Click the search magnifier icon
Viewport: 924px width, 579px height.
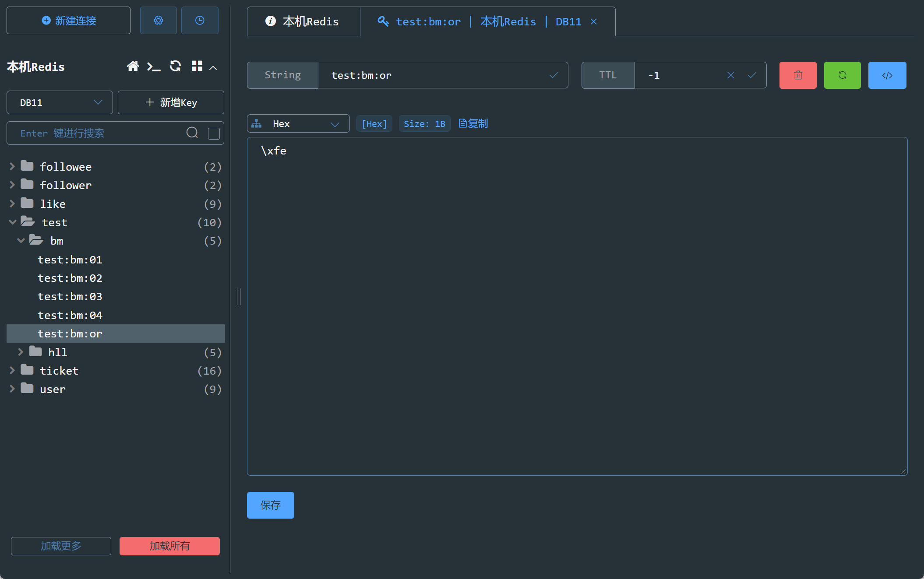click(192, 133)
